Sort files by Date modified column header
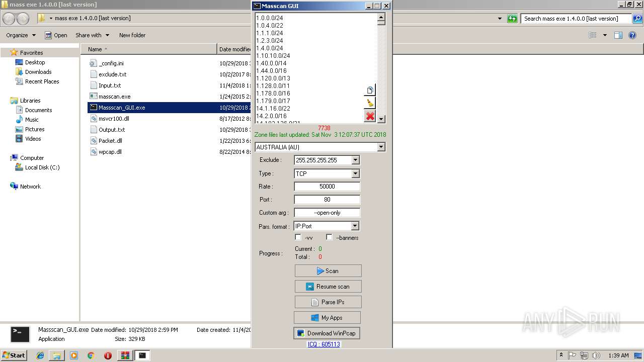This screenshot has width=644, height=362. pyautogui.click(x=235, y=49)
